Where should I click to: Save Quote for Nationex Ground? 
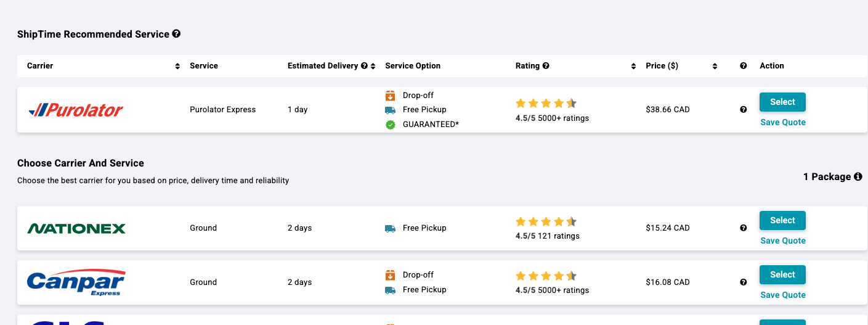click(x=783, y=241)
